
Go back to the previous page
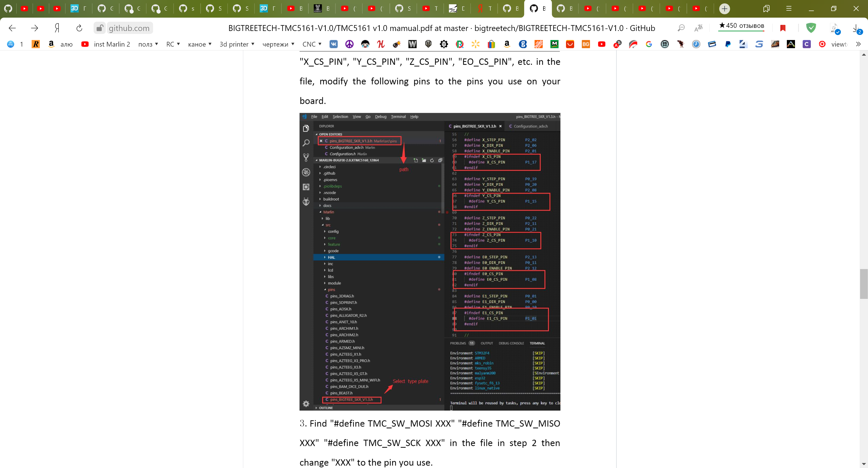(x=12, y=28)
